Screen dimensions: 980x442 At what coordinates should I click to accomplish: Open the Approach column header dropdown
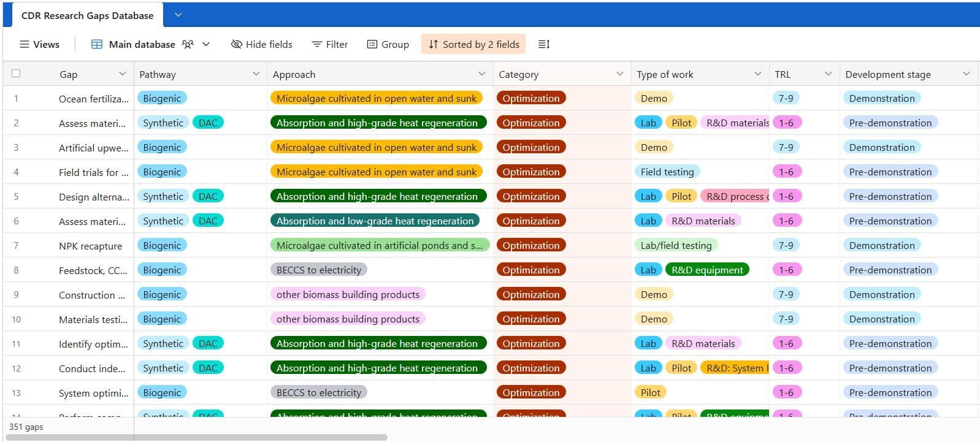[x=481, y=74]
